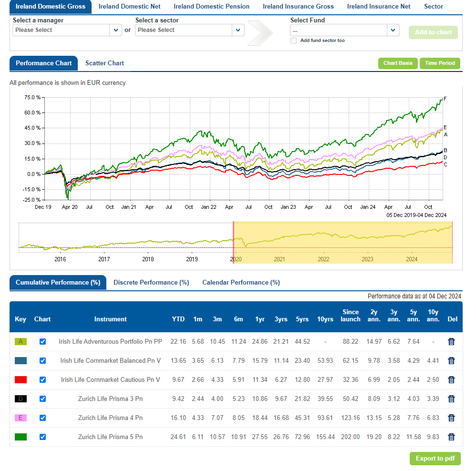Image resolution: width=476 pixels, height=471 pixels.
Task: Click the arrow graphic beside sector selector
Action: [x=260, y=33]
